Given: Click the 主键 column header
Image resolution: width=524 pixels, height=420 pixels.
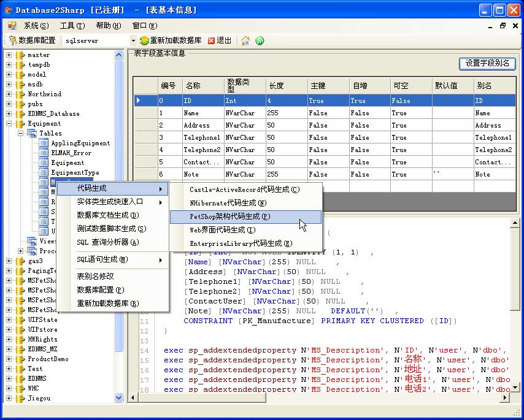Looking at the screenshot, I should coord(328,85).
